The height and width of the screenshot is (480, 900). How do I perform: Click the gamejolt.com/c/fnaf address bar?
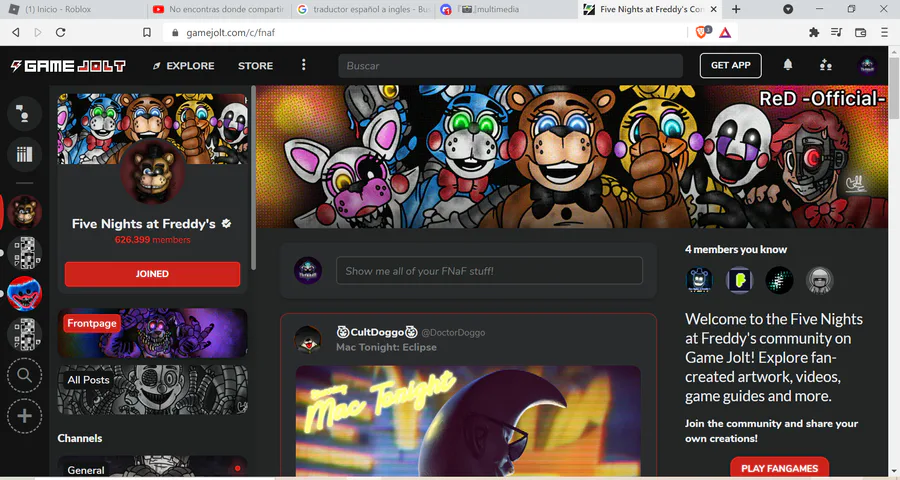pyautogui.click(x=425, y=33)
